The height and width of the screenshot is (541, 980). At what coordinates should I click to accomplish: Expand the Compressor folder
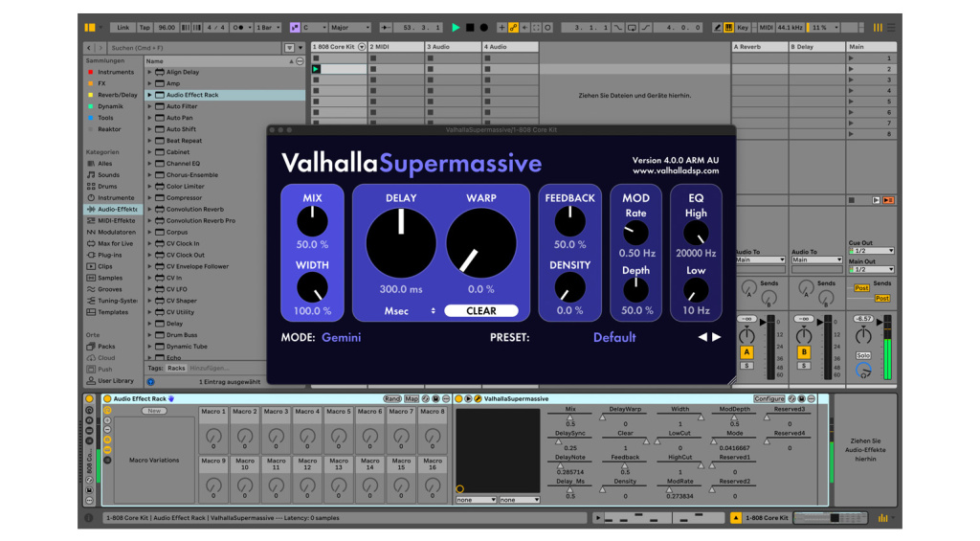pyautogui.click(x=149, y=197)
